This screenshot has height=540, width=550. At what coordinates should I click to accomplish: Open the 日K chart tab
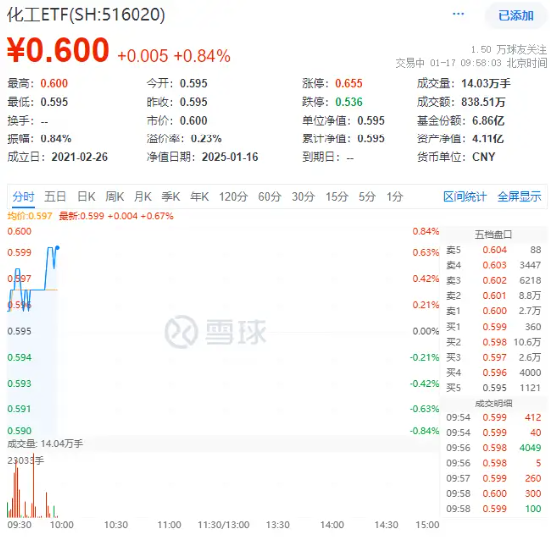pos(86,196)
